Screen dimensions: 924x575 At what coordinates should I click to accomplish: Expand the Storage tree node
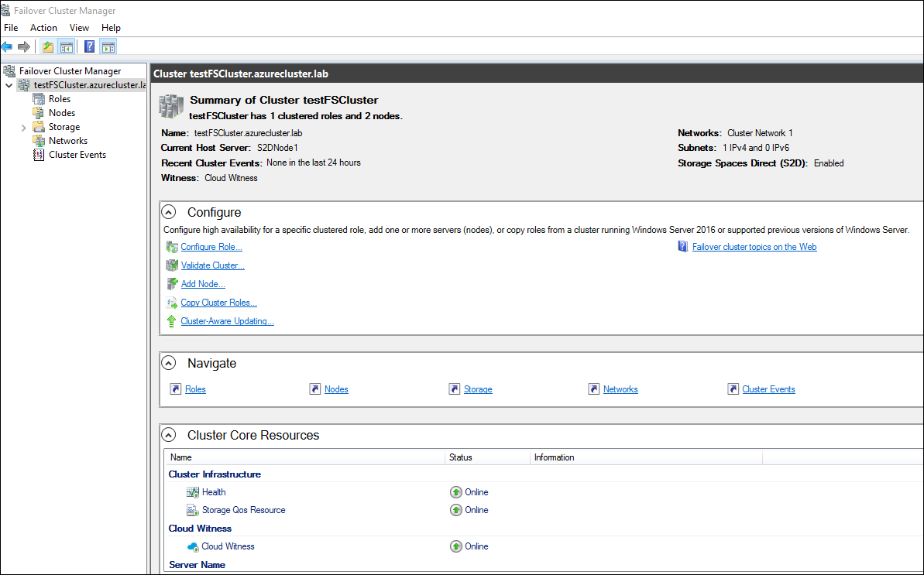point(23,127)
